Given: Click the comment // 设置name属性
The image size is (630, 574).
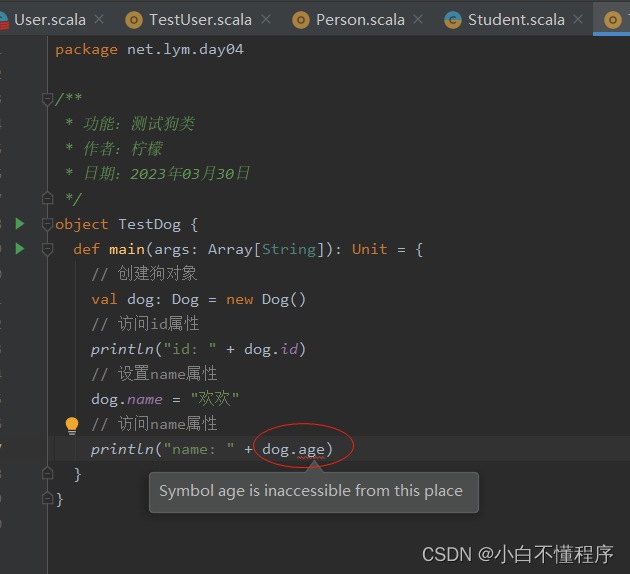Looking at the screenshot, I should (154, 374).
